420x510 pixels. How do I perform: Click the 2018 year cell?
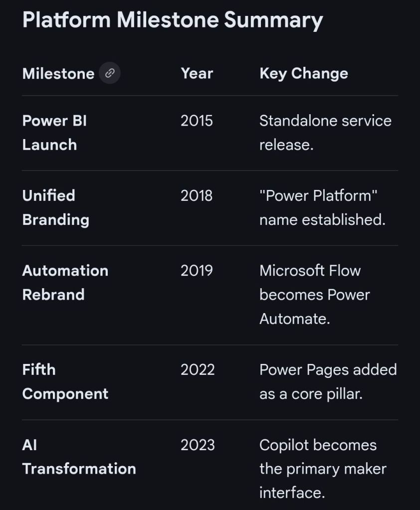point(197,195)
